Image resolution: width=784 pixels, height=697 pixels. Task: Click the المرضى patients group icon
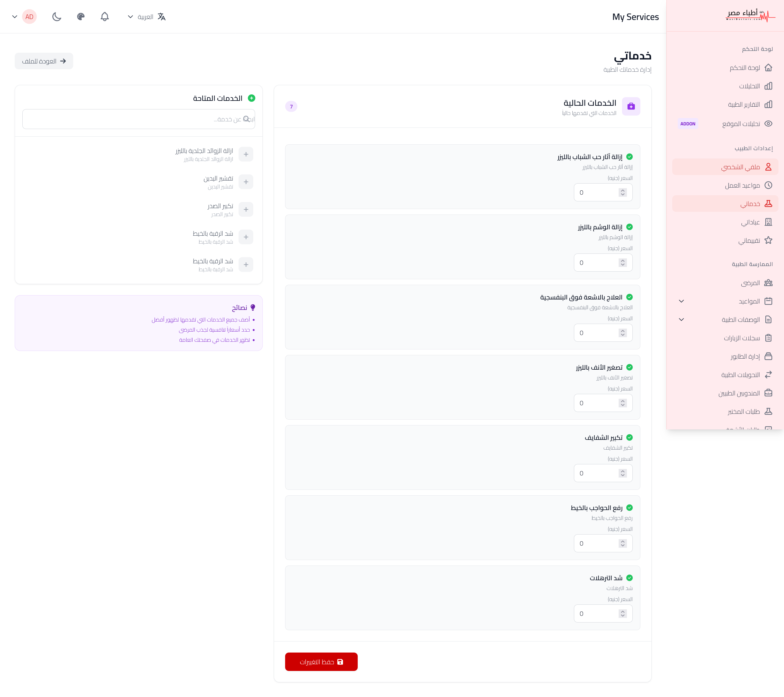click(768, 283)
